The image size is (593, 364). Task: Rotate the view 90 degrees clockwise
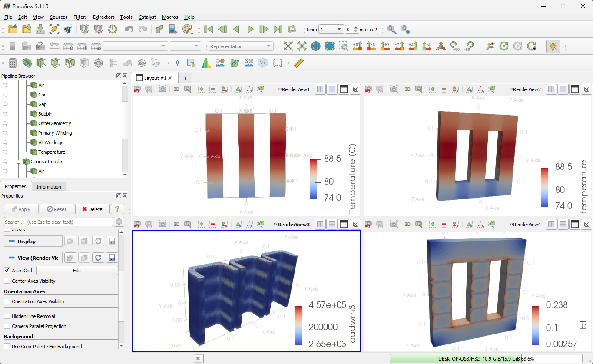(455, 46)
